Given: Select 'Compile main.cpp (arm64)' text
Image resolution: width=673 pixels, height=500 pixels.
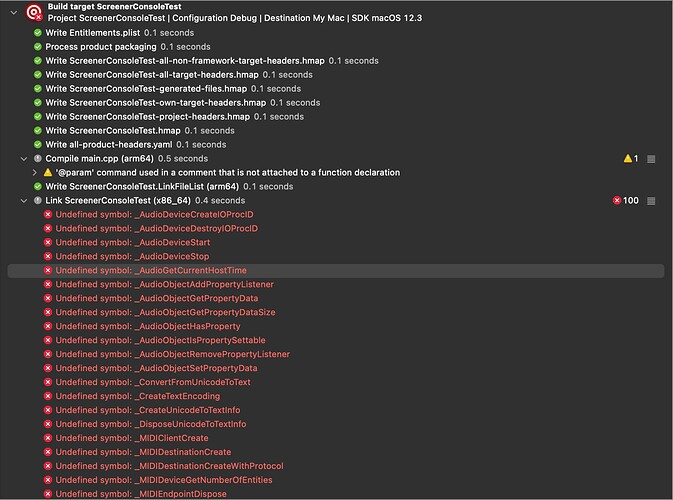Looking at the screenshot, I should [100, 158].
